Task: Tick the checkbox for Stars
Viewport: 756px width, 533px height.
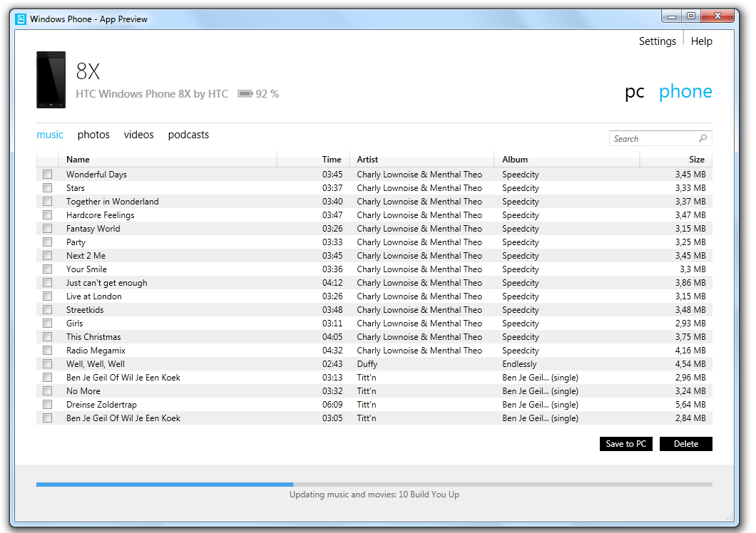Action: (47, 187)
